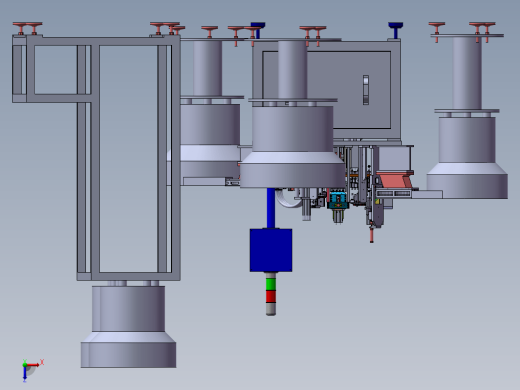Select the large blue control box
Screen dimensions: 520x390
point(271,250)
